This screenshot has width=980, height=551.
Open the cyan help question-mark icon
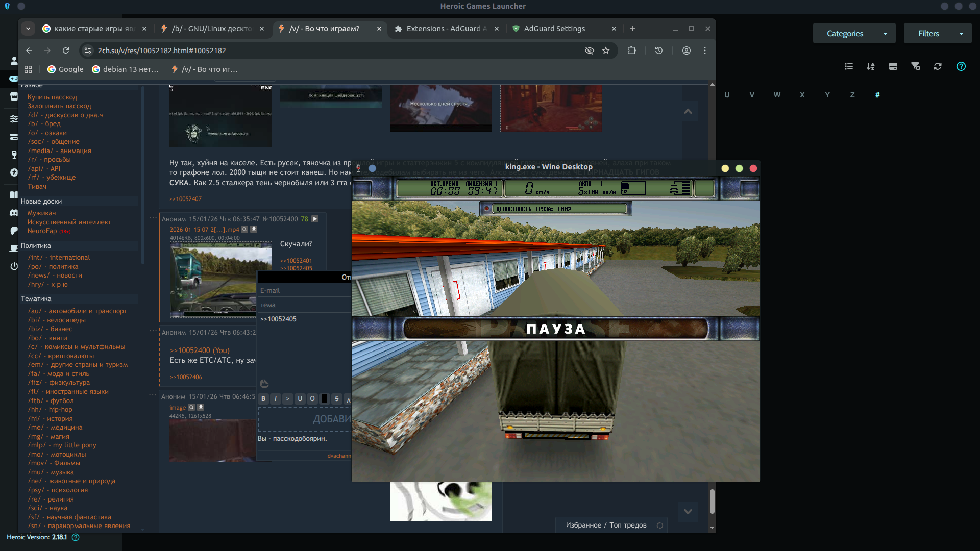[x=961, y=66]
